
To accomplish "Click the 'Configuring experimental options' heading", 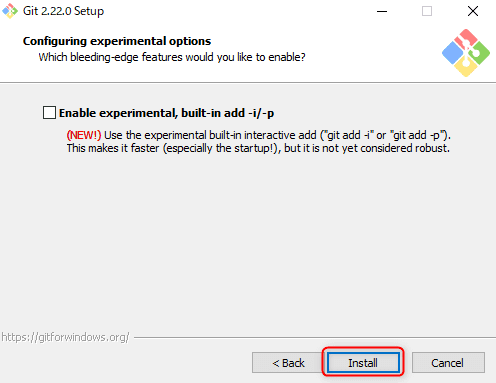I will click(x=117, y=41).
